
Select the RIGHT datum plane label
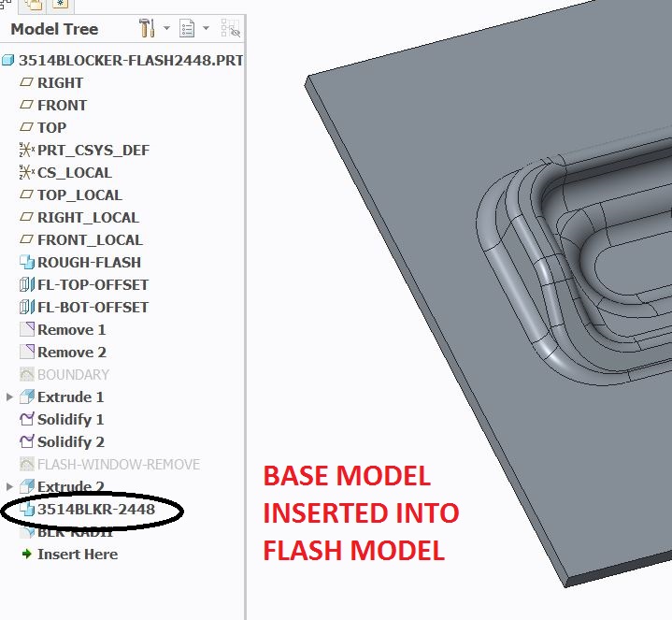pos(61,82)
